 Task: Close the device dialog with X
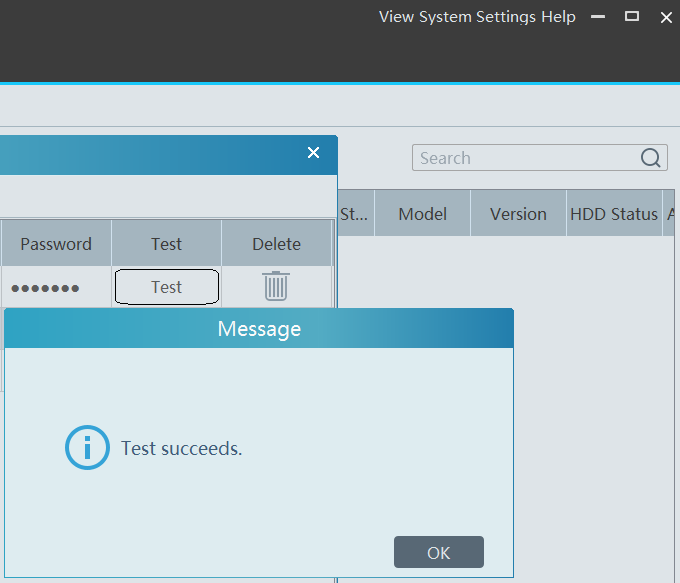313,153
